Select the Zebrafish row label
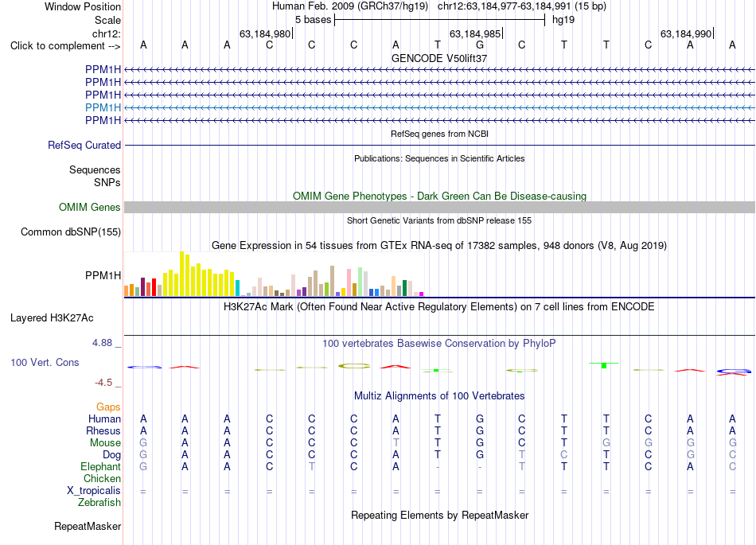The width and height of the screenshot is (756, 545). (99, 503)
